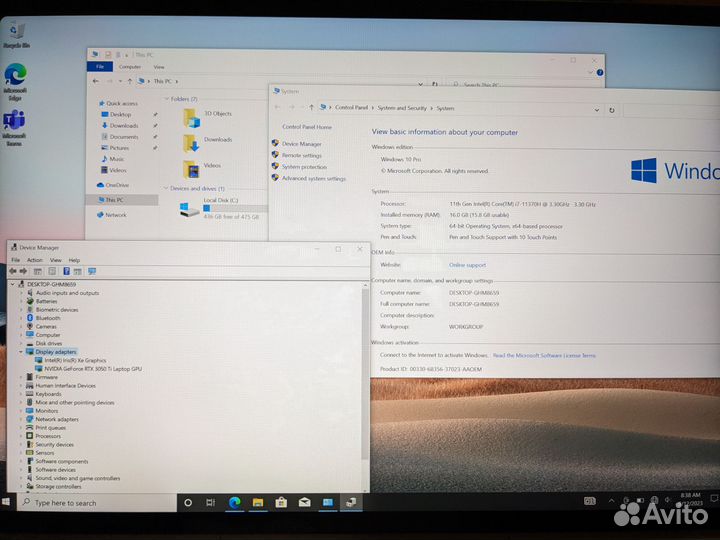This screenshot has height=540, width=720.
Task: Open Edge browser from the taskbar
Action: [235, 502]
